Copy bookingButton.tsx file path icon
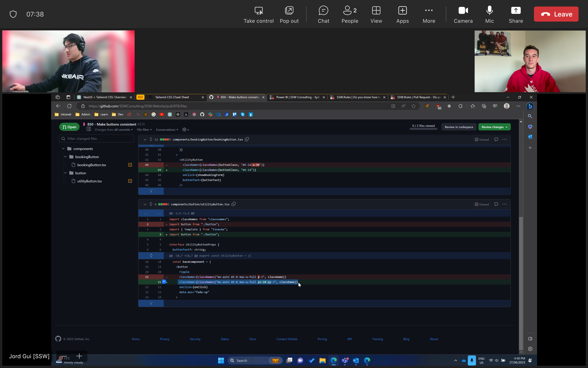Viewport: 588px width, 368px height. coord(247,139)
